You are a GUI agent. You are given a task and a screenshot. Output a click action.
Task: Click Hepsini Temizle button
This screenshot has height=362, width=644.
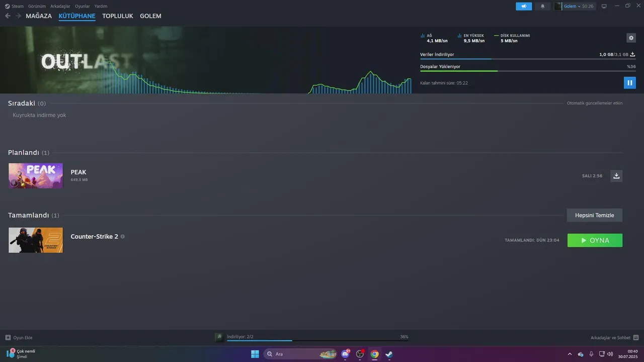pos(595,215)
